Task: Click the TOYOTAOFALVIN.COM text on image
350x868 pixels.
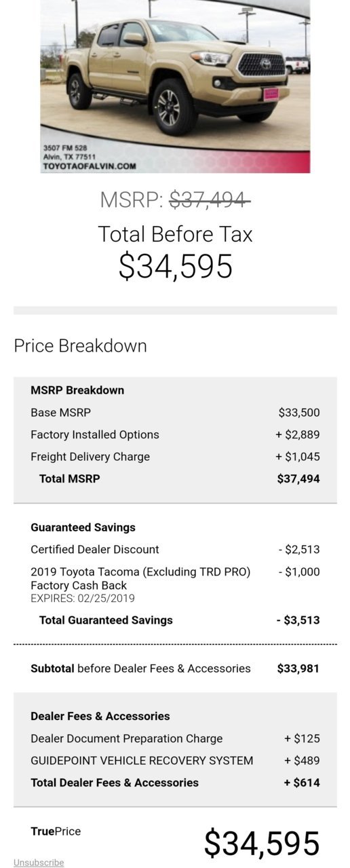Action: click(x=90, y=166)
